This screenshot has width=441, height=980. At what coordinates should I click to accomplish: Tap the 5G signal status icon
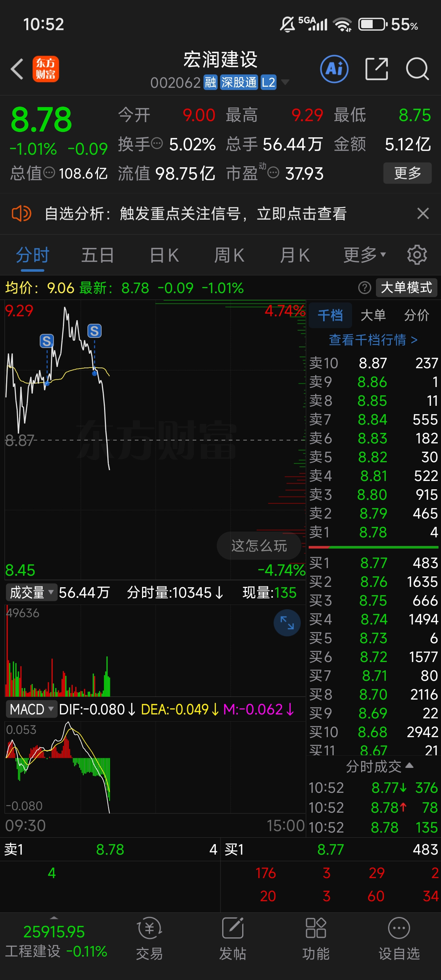click(x=313, y=23)
